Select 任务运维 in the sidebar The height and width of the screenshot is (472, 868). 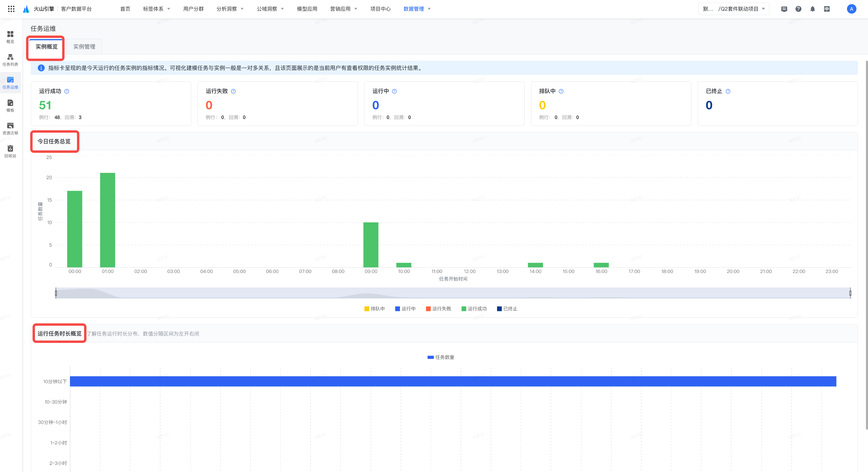10,83
